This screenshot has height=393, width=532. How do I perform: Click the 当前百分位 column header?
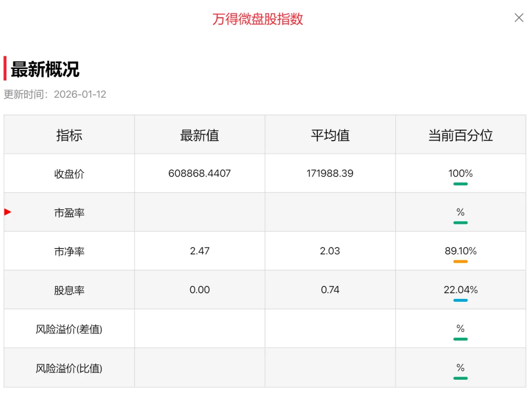(x=461, y=135)
